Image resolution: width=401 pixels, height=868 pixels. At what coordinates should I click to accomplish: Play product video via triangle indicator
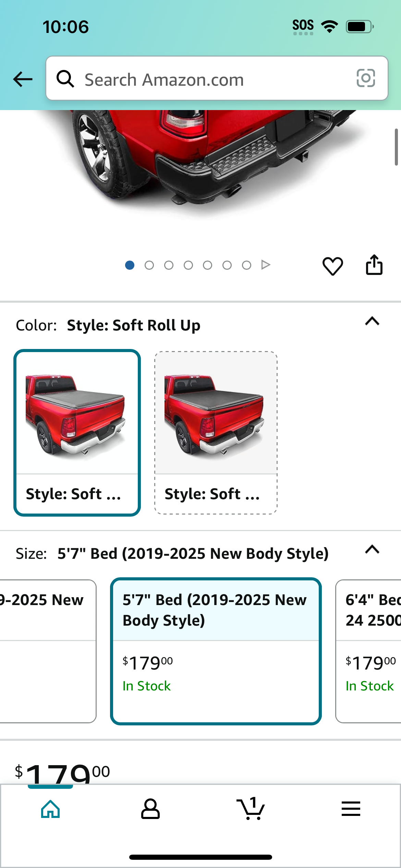point(266,265)
